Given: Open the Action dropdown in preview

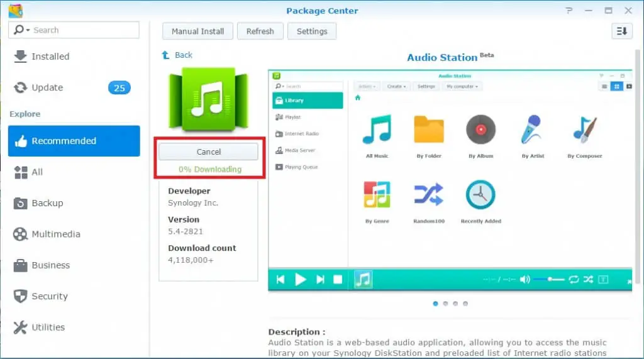Looking at the screenshot, I should (x=367, y=87).
